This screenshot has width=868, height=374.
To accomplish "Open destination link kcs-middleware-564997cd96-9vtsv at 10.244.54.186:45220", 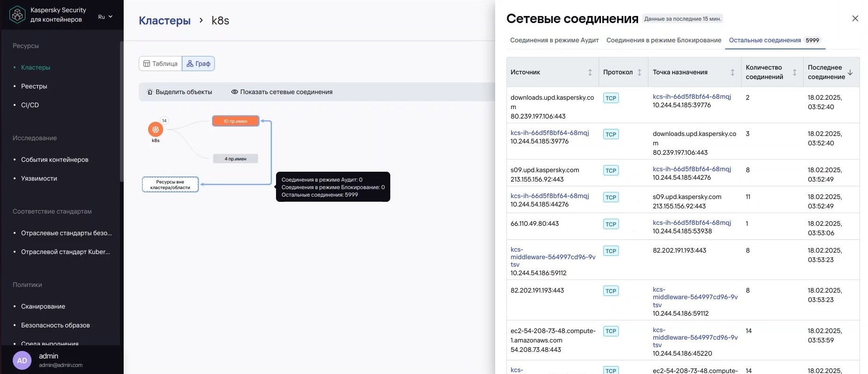I will [695, 338].
